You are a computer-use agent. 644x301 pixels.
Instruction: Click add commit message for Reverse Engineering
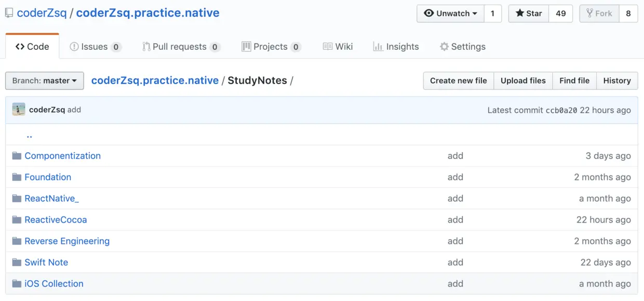(455, 241)
